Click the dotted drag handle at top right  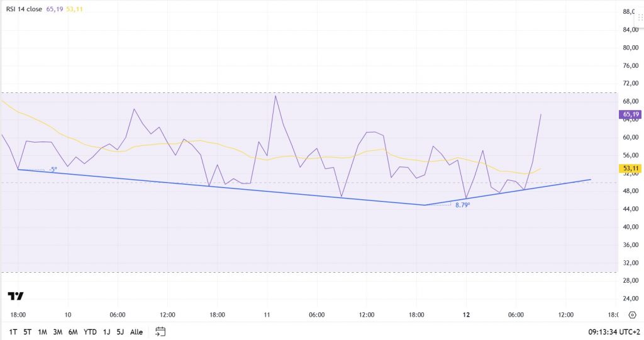[x=640, y=18]
